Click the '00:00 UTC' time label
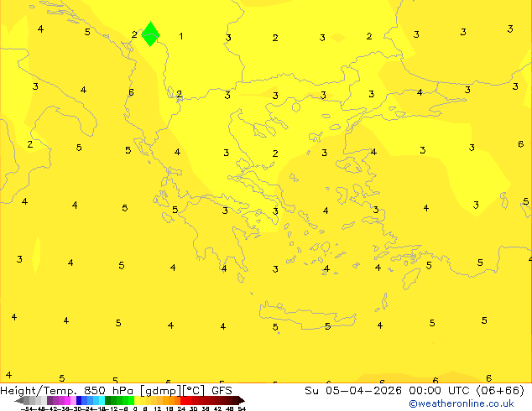532x411 pixels. (439, 391)
